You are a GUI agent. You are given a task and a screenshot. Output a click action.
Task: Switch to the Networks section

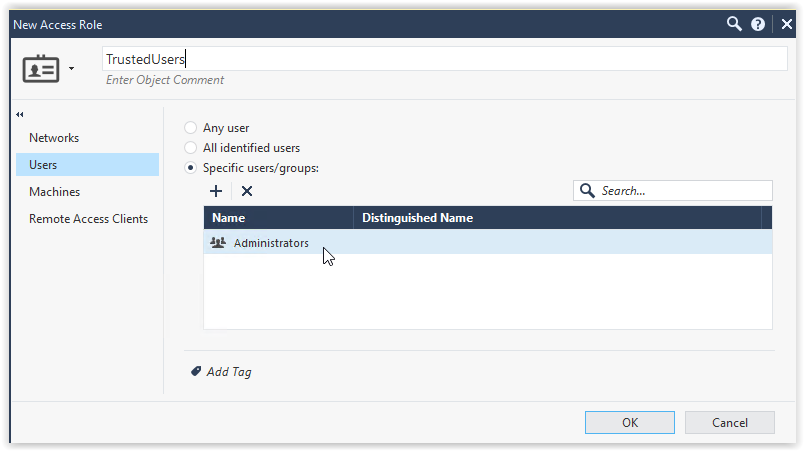(x=54, y=138)
